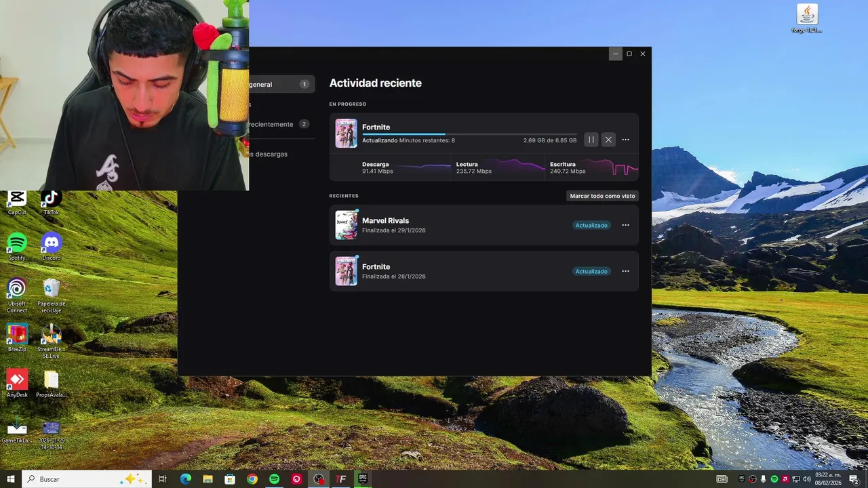
Task: Open Epic Games Launcher taskbar icon
Action: click(x=363, y=479)
